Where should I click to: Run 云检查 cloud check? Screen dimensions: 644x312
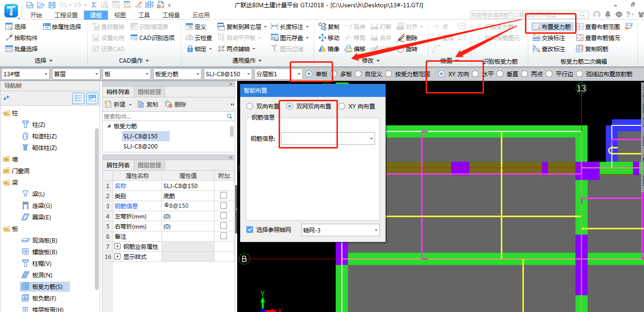click(x=199, y=38)
